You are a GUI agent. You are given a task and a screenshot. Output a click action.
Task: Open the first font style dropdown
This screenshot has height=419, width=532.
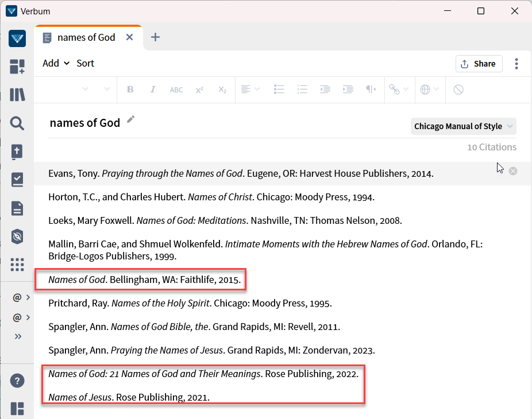pos(85,90)
